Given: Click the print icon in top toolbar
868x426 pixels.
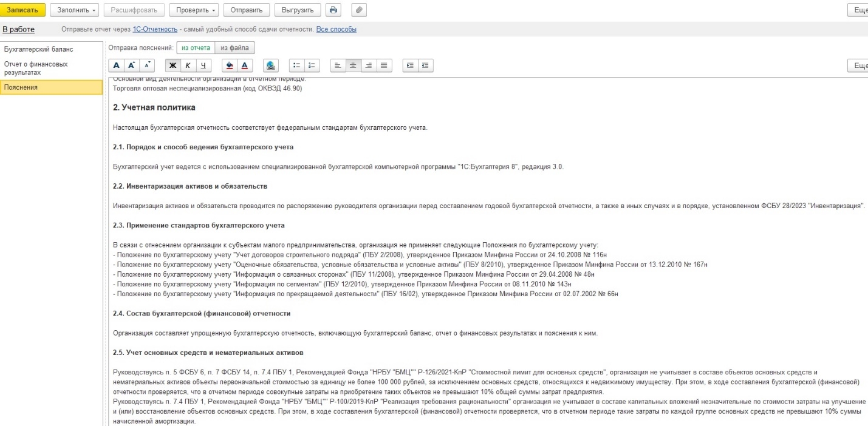Looking at the screenshot, I should click(333, 10).
